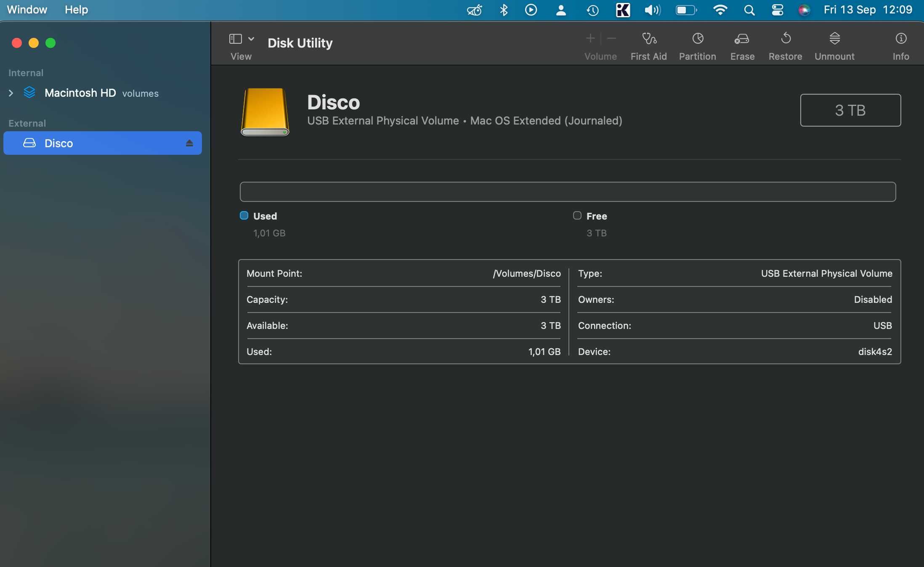Click the user account menu bar icon
The width and height of the screenshot is (924, 567).
(561, 10)
